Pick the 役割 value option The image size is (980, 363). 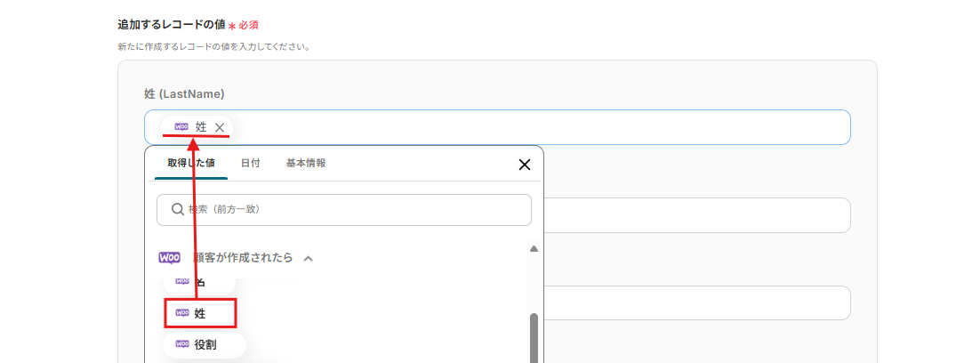pyautogui.click(x=204, y=344)
